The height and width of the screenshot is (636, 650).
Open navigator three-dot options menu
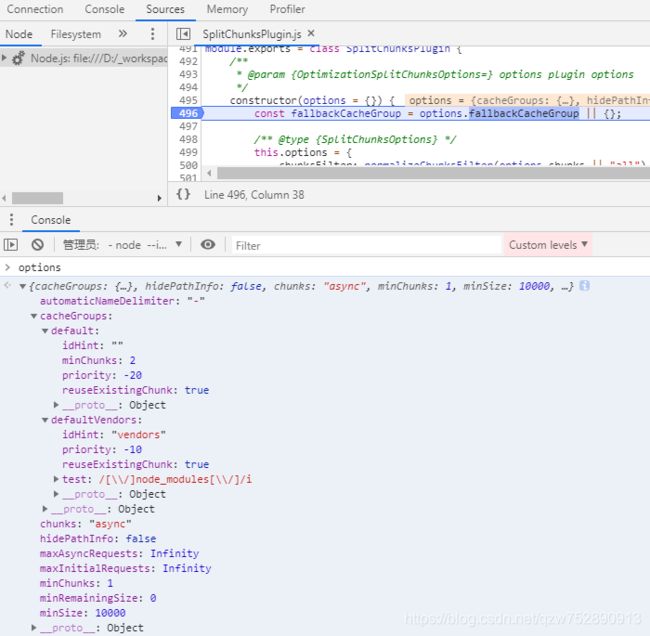153,34
